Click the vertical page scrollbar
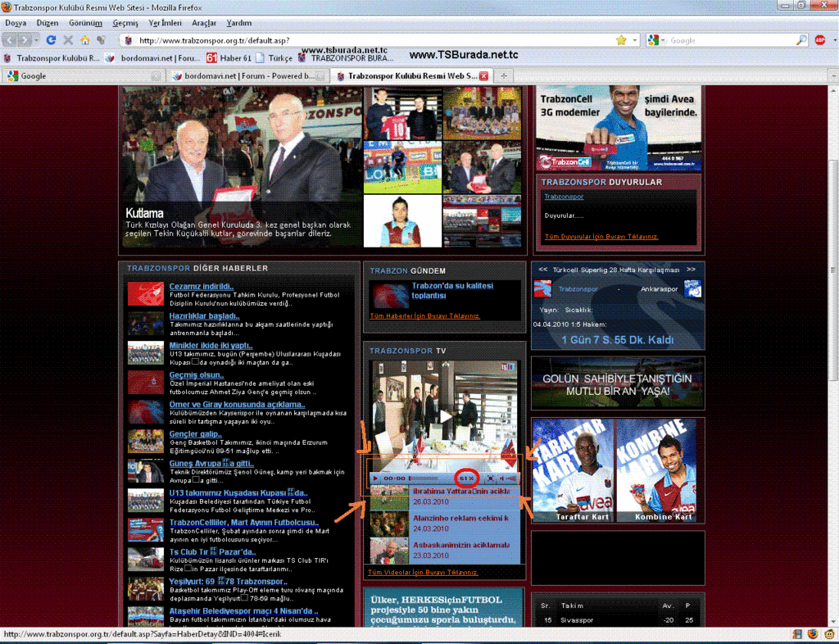 click(833, 270)
